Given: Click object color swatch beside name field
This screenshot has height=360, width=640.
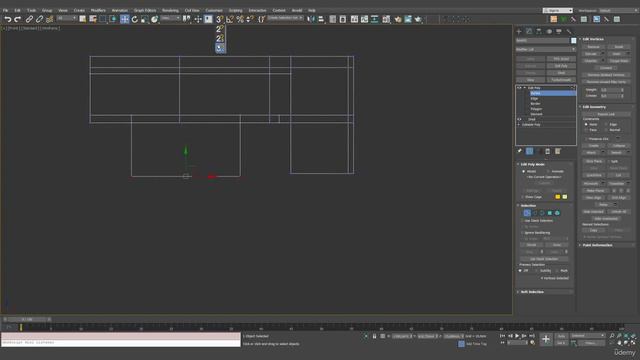Looking at the screenshot, I should [x=573, y=40].
